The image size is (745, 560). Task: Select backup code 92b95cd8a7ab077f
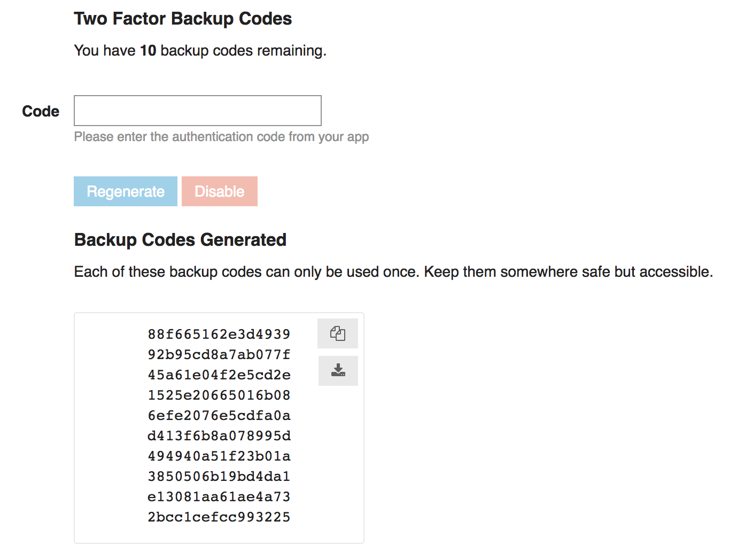[219, 355]
